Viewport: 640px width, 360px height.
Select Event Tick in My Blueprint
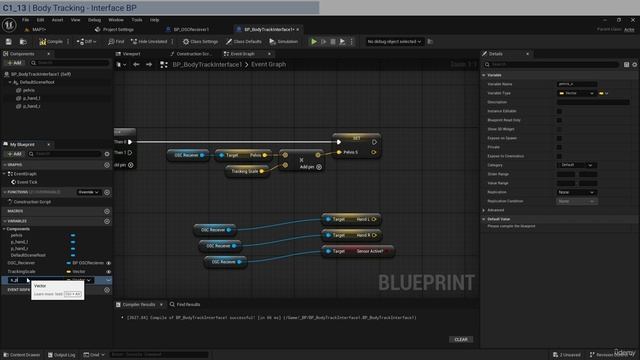coord(27,182)
